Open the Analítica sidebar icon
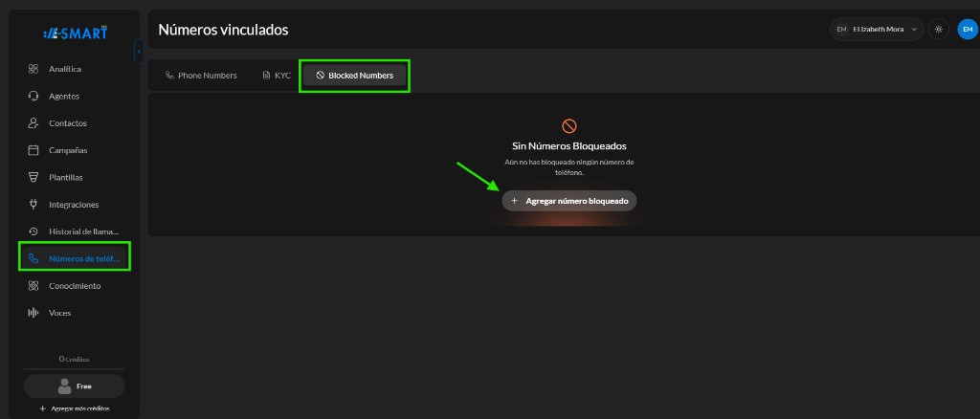 33,69
